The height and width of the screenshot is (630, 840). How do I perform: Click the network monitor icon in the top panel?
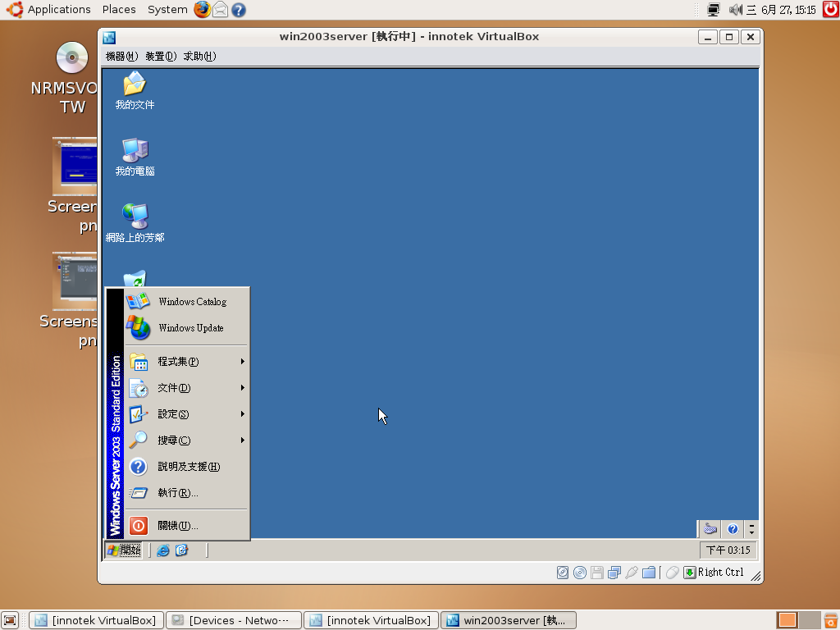point(714,10)
